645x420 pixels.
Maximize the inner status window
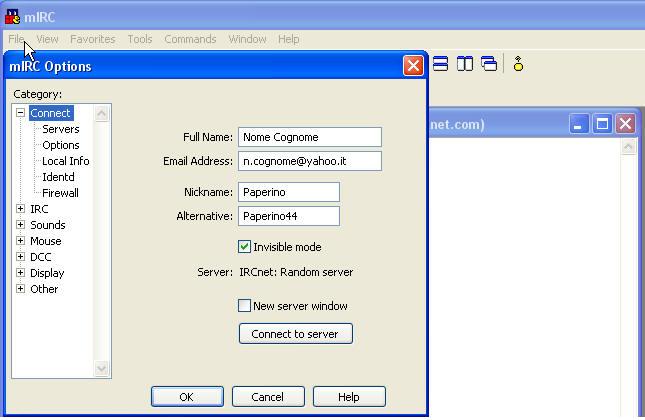[x=602, y=124]
